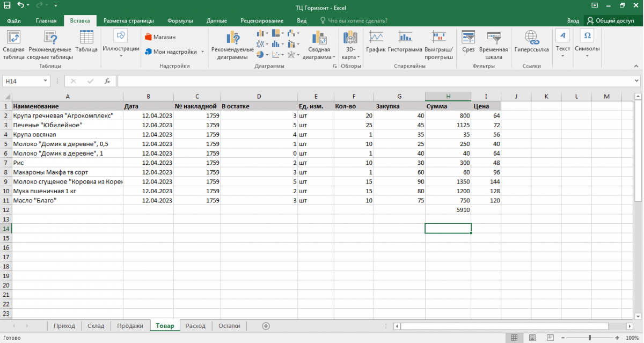The width and height of the screenshot is (644, 343).
Task: Open the Name Box dropdown arrow
Action: click(46, 81)
